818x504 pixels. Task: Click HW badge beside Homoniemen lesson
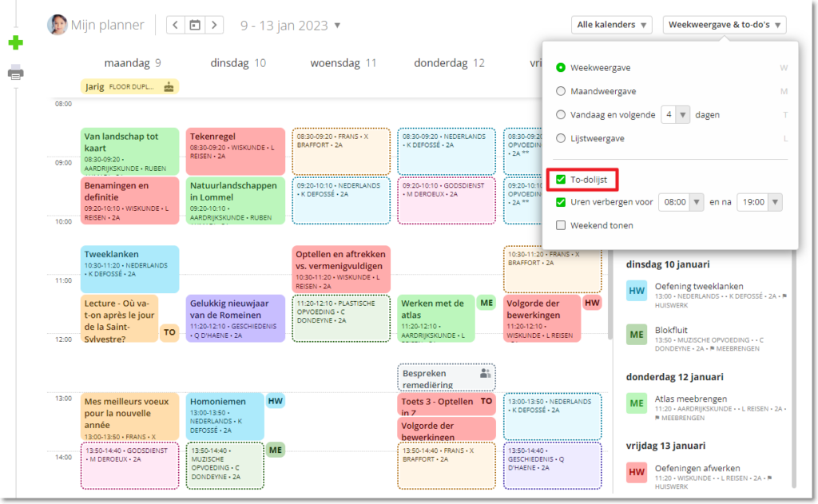276,401
